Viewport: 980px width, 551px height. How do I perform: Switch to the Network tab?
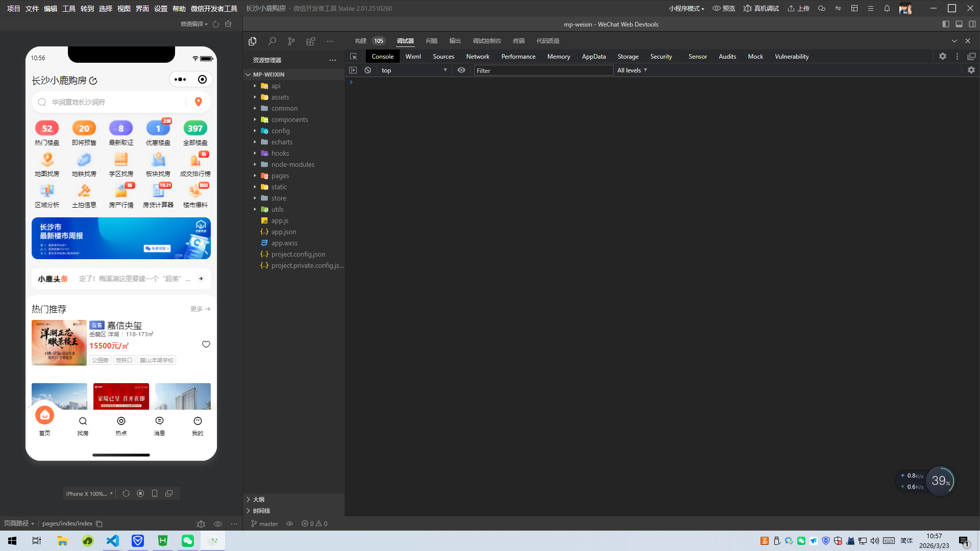[477, 57]
